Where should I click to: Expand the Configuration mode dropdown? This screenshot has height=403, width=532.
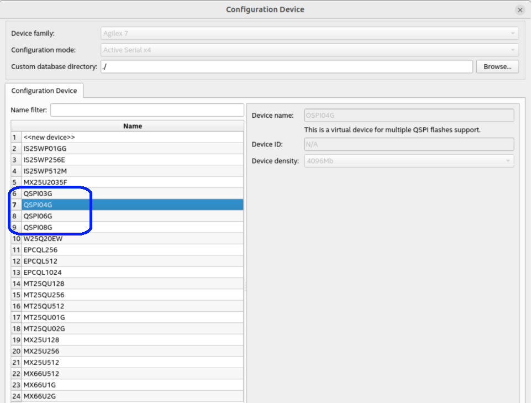pos(309,50)
